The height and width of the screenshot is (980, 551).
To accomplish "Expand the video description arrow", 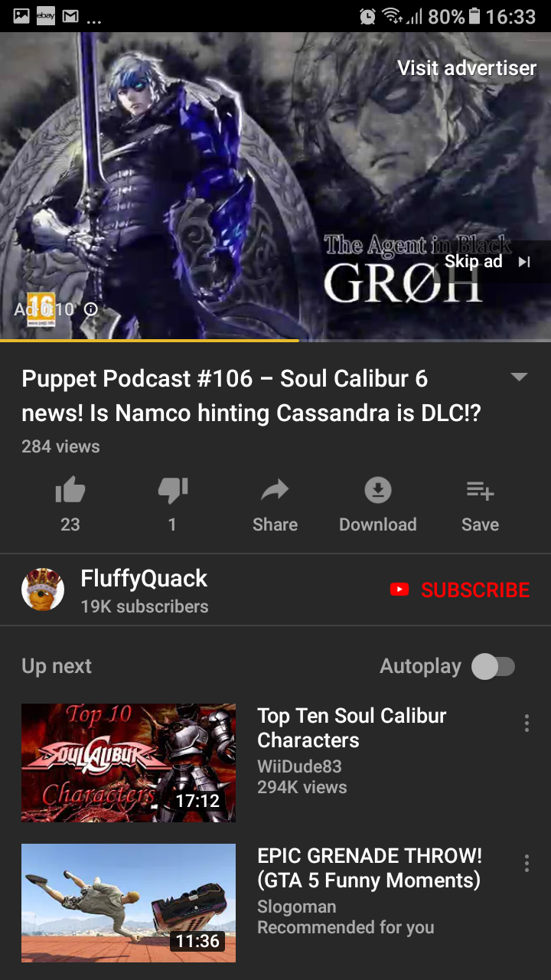I will click(519, 377).
